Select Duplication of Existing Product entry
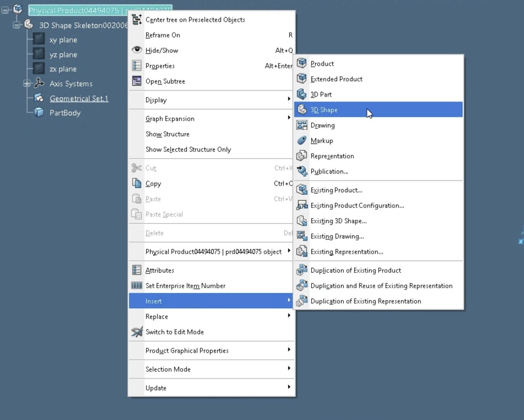524x420 pixels. [355, 271]
